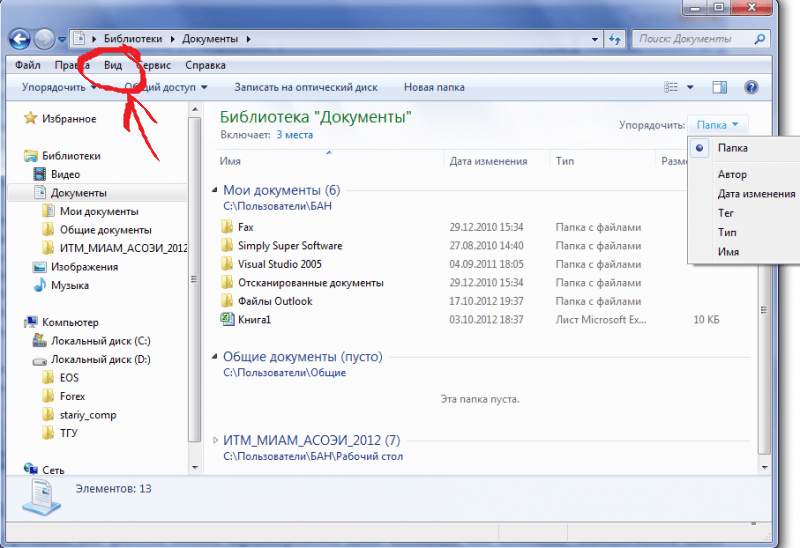
Task: Click the change view icon in toolbar
Action: (x=671, y=88)
